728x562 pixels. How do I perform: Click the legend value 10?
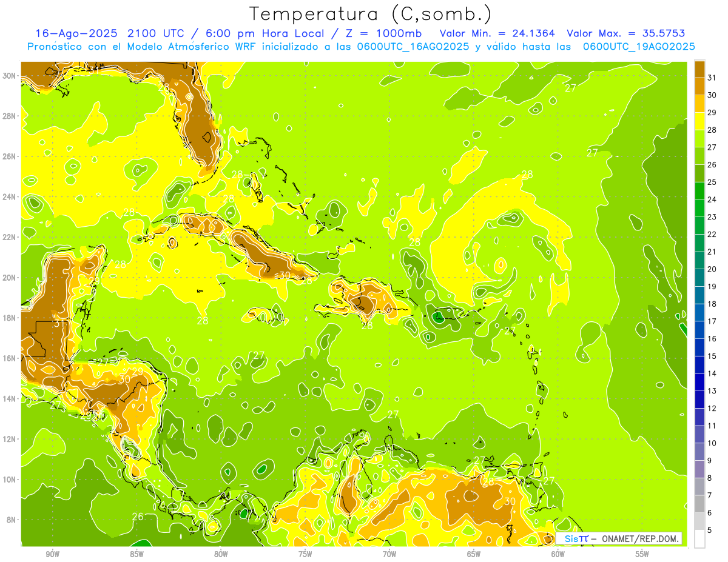click(712, 443)
